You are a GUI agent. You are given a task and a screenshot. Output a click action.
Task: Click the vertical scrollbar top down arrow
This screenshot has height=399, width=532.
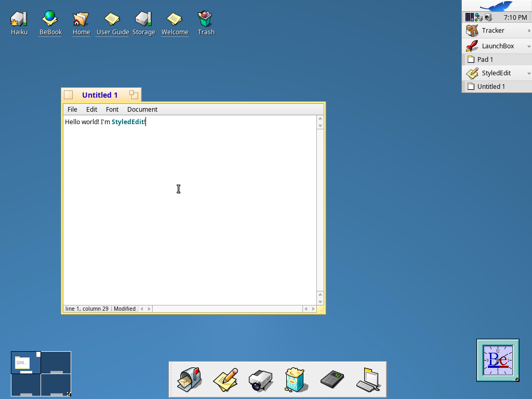[320, 126]
